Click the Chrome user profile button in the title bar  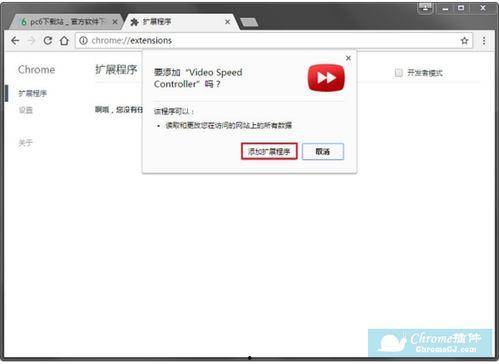pos(425,8)
